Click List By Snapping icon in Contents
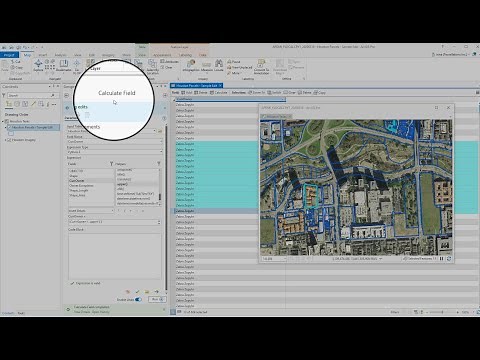Image resolution: width=480 pixels, height=360 pixels. pos(41,104)
